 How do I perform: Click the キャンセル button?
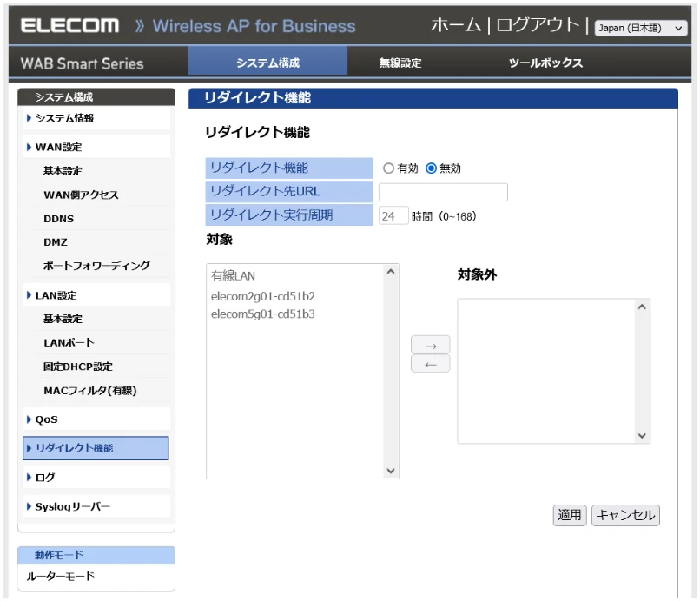[625, 515]
